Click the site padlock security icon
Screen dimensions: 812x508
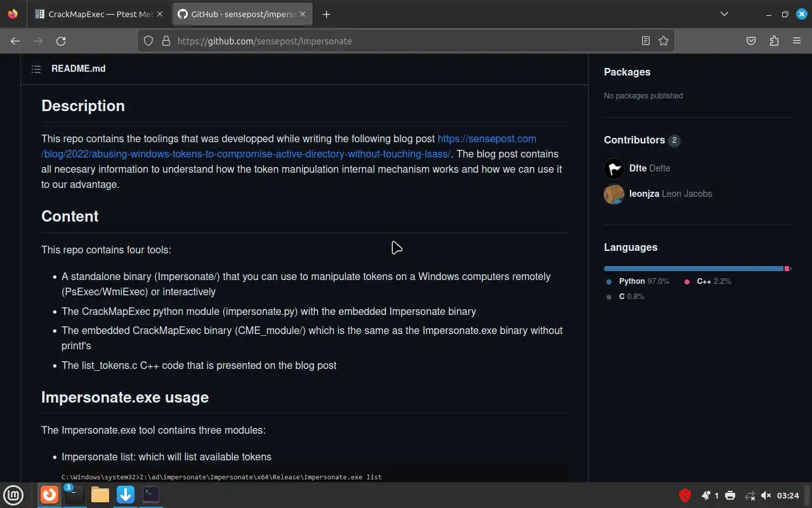[x=166, y=41]
